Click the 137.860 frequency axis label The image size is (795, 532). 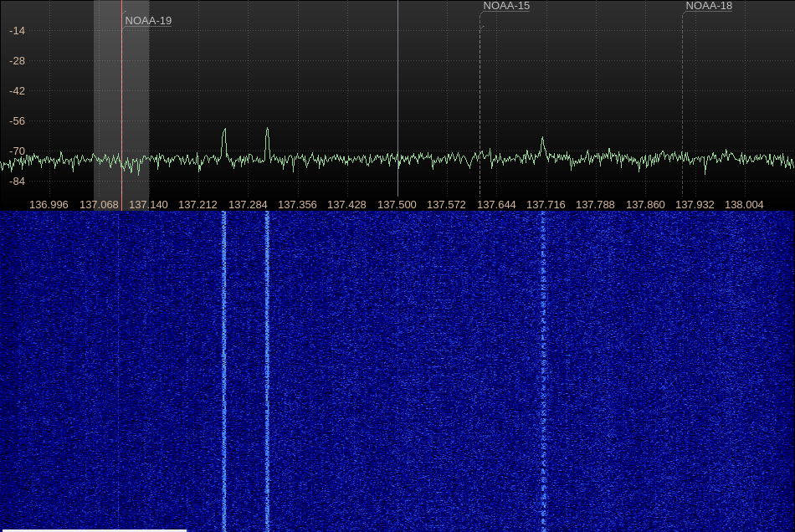(x=645, y=205)
